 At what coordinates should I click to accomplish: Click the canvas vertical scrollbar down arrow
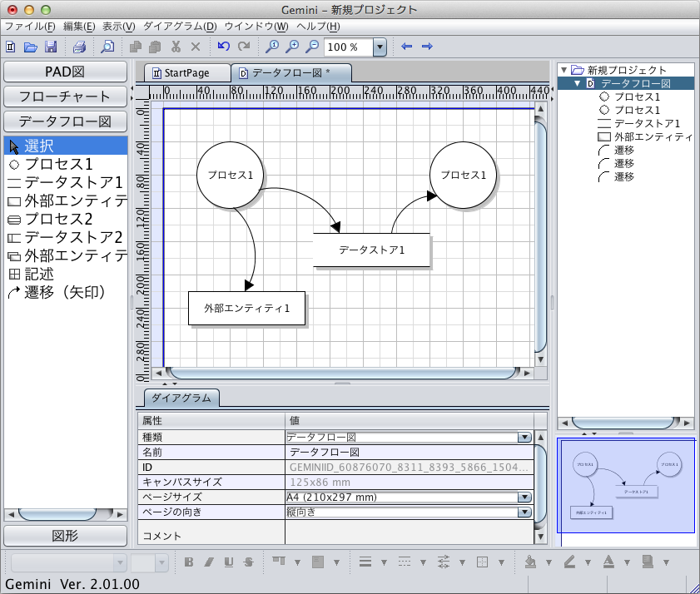[x=541, y=359]
